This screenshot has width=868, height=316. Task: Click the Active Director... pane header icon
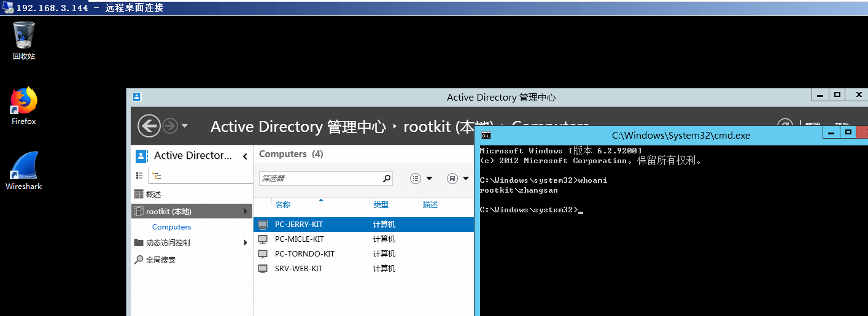(141, 156)
